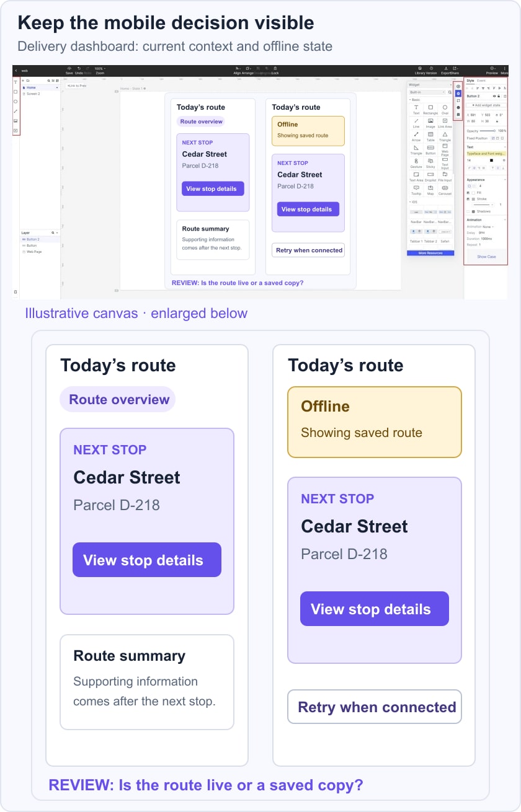Image resolution: width=521 pixels, height=812 pixels.
Task: Click the black text color swatch
Action: (x=491, y=161)
